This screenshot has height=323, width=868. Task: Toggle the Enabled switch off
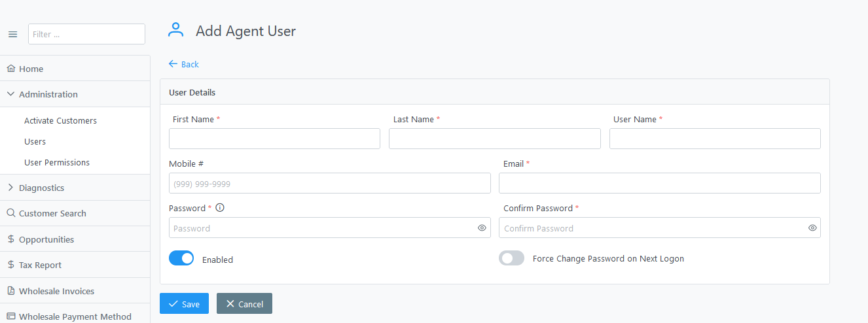[x=181, y=258]
